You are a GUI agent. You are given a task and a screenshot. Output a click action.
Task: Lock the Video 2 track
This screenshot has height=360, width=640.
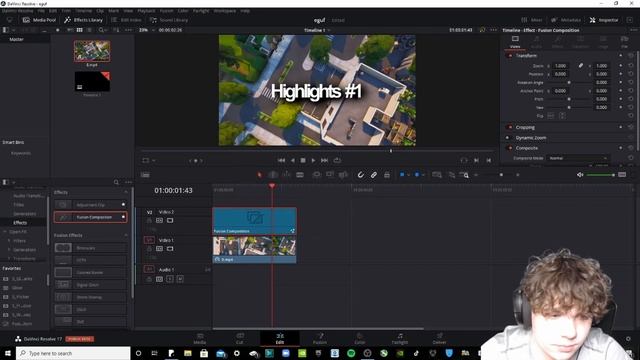point(149,220)
